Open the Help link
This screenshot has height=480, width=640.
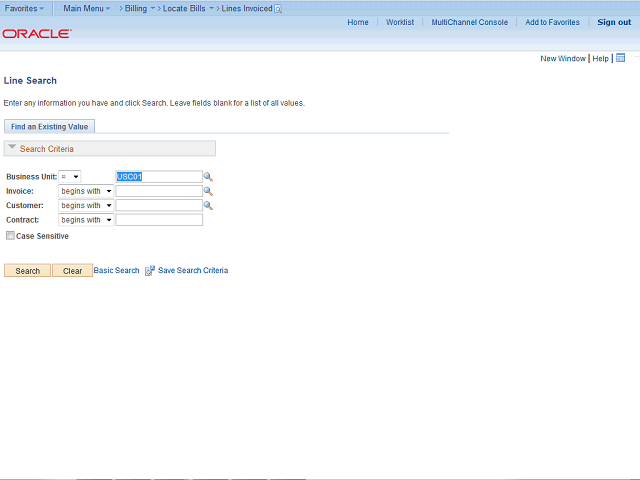click(600, 58)
